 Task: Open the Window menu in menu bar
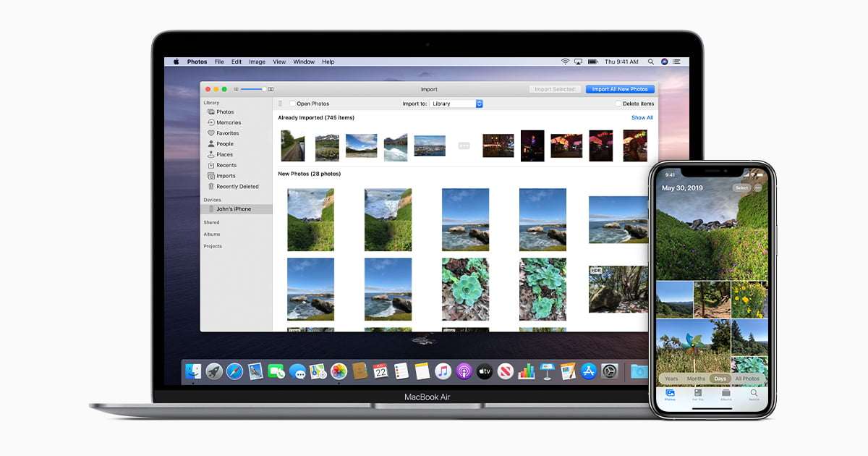[x=304, y=62]
